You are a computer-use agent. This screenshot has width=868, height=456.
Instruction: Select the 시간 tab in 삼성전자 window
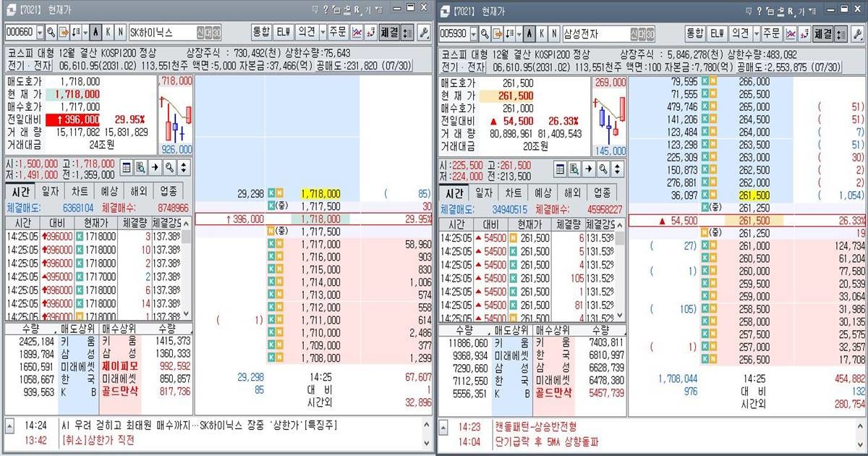point(454,193)
